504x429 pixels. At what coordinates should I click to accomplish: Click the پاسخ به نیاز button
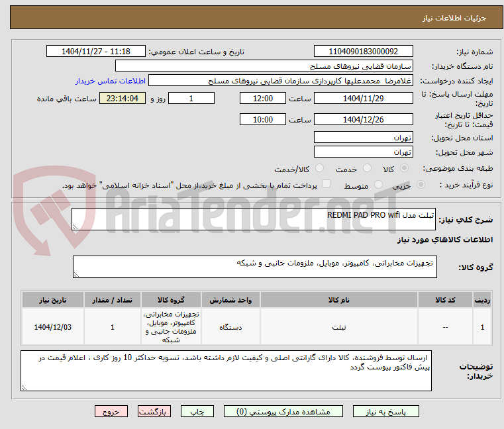[385, 411]
